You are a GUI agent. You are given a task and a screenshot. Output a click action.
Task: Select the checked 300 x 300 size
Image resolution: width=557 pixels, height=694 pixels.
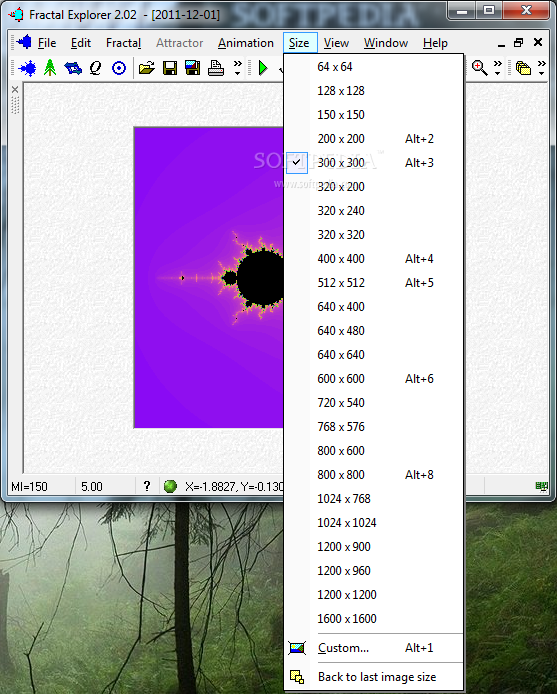(374, 162)
